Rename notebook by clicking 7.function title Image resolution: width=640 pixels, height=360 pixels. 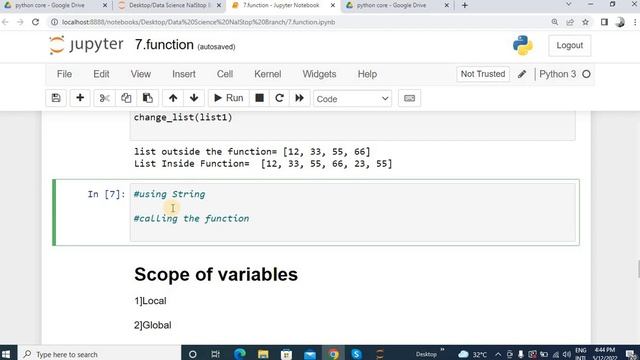coord(164,44)
